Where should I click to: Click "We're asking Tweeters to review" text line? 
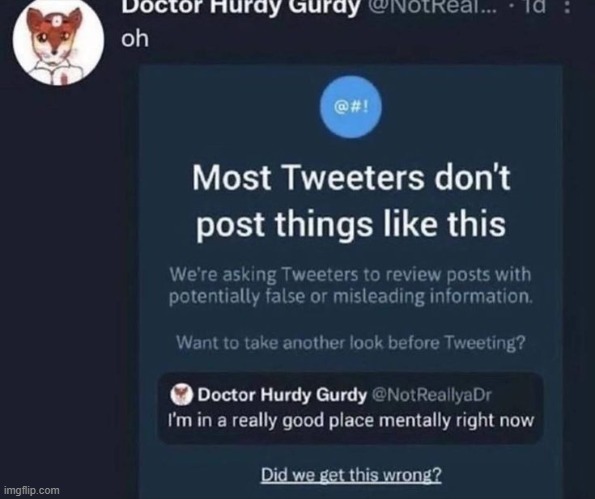click(x=350, y=274)
